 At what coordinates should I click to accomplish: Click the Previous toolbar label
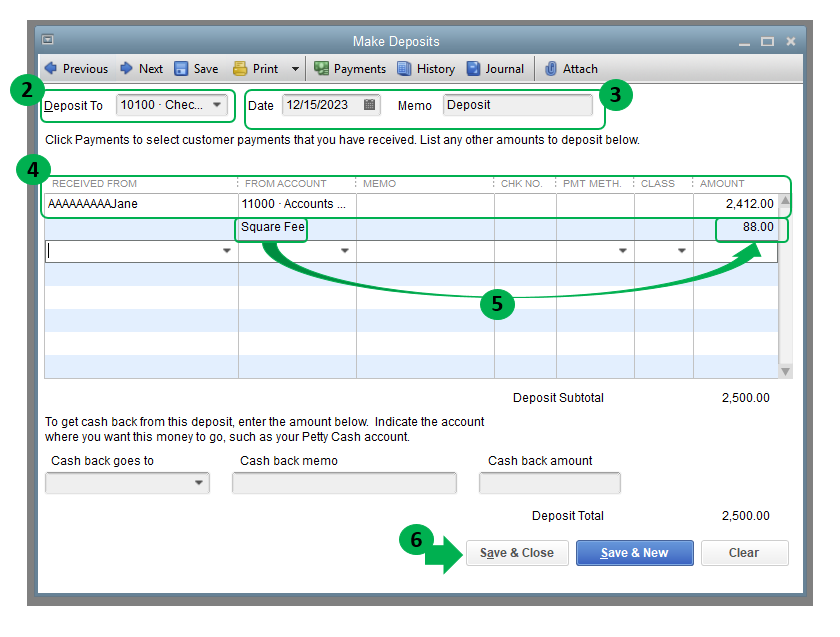(x=85, y=69)
